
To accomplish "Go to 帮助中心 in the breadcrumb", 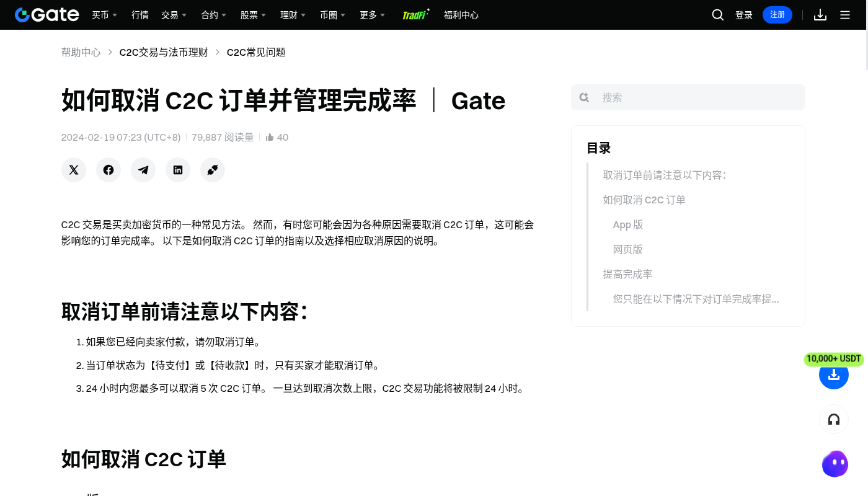I will tap(81, 52).
